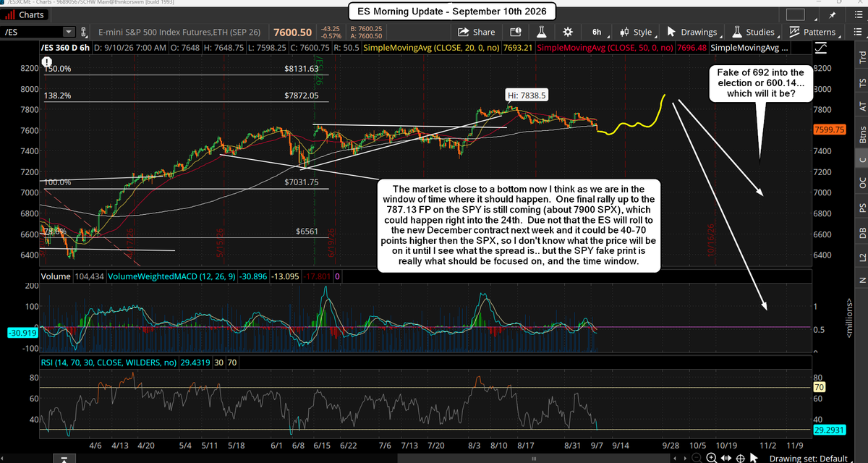This screenshot has width=868, height=463.
Task: Open the AT sidebar tab
Action: [x=861, y=106]
